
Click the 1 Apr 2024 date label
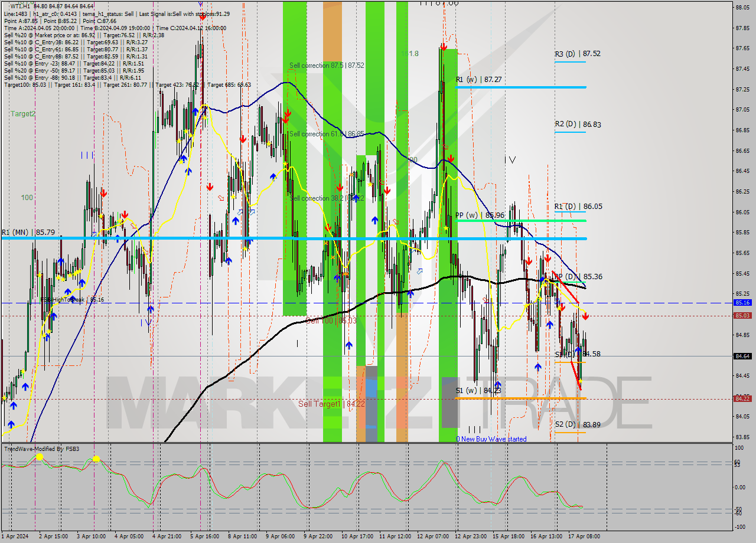pyautogui.click(x=14, y=537)
